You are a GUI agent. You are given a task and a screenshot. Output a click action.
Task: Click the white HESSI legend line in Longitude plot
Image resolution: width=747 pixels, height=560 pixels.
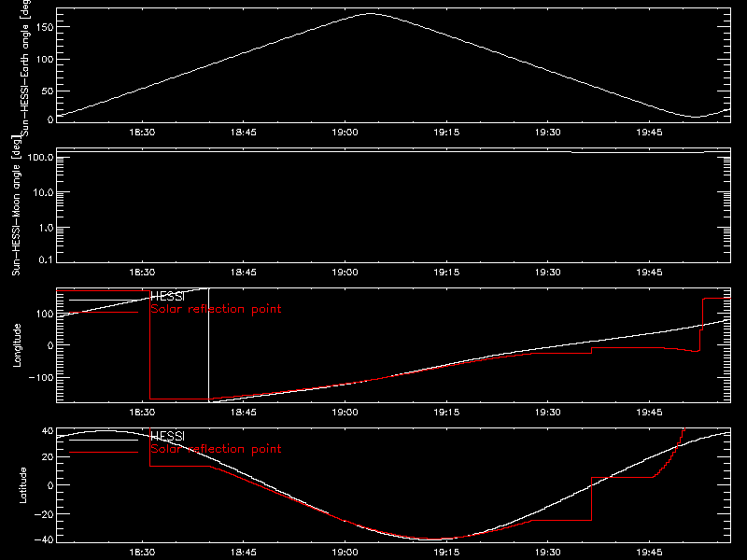[104, 300]
